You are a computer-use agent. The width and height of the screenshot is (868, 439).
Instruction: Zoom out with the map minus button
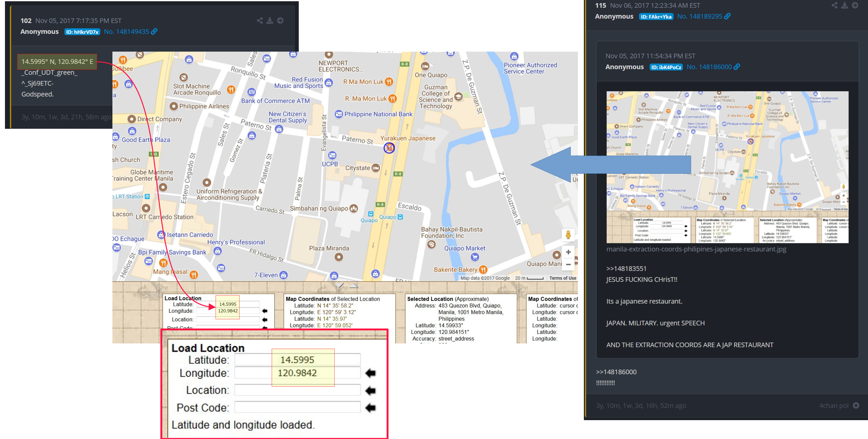[568, 264]
